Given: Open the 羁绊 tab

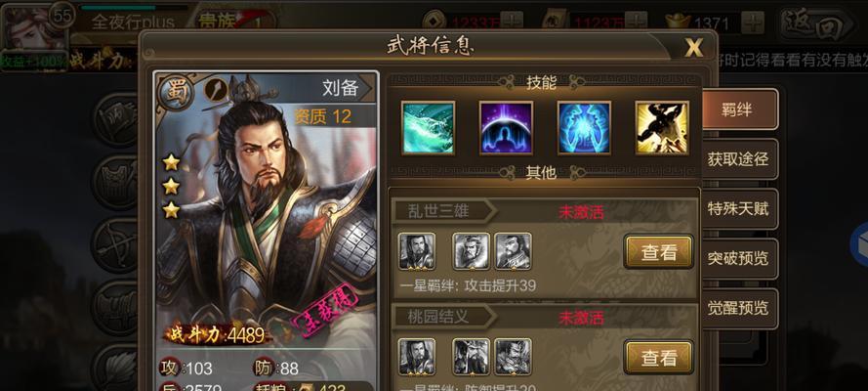Looking at the screenshot, I should coord(739,109).
